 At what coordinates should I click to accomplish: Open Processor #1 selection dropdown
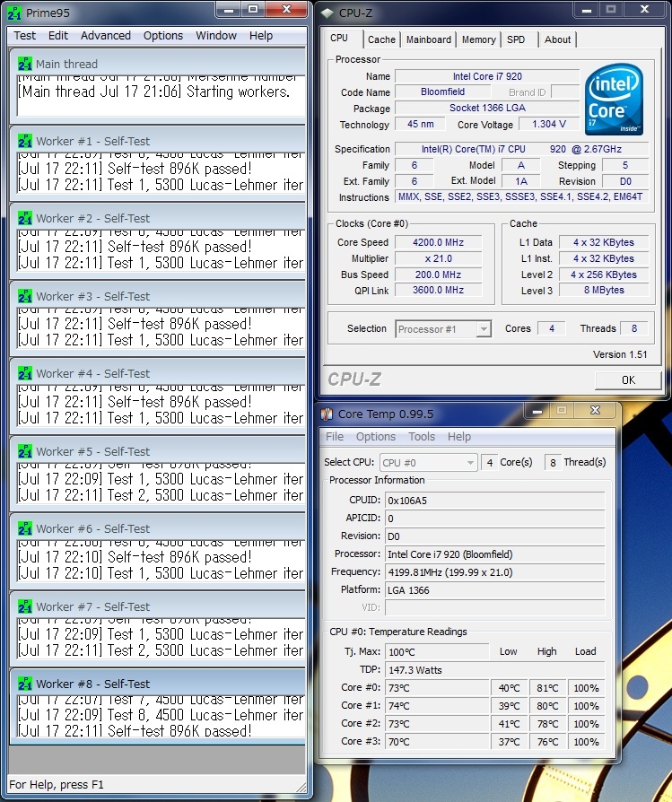pyautogui.click(x=443, y=329)
